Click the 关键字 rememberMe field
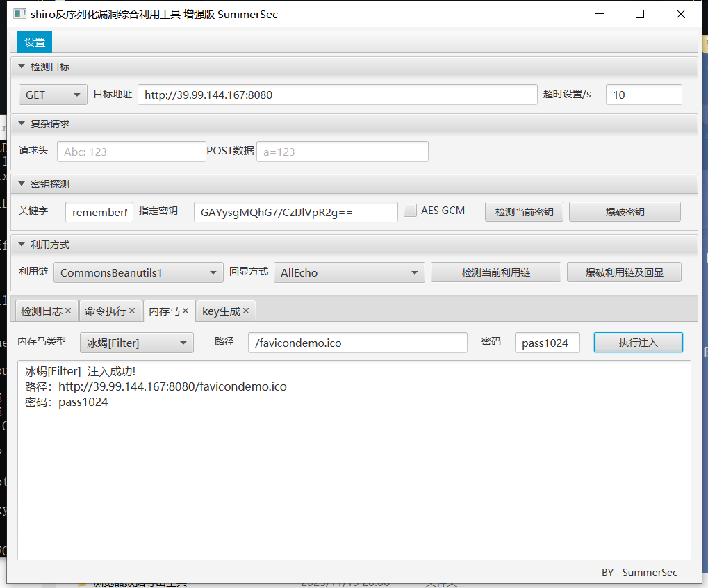 [99, 212]
